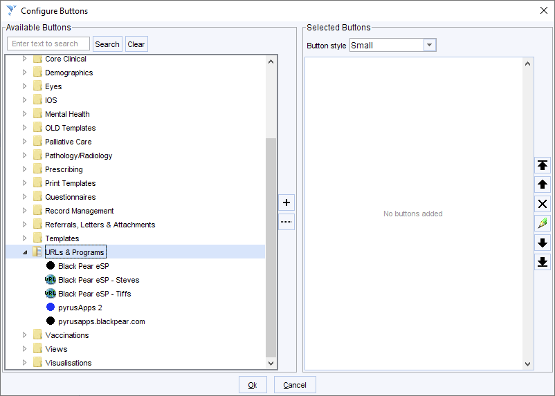Viewport: 555px width, 396px height.
Task: Expand the OLD Templates node arrow
Action: 24,127
